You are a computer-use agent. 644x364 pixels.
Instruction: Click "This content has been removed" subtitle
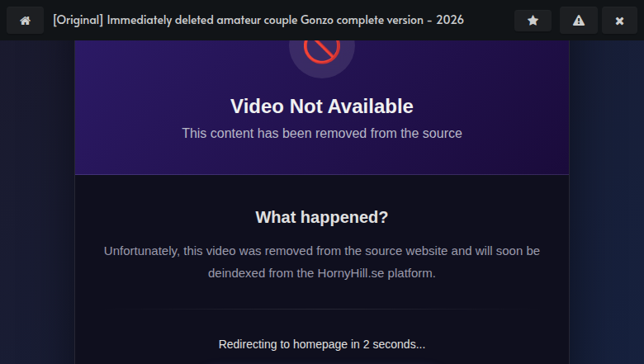[322, 134]
